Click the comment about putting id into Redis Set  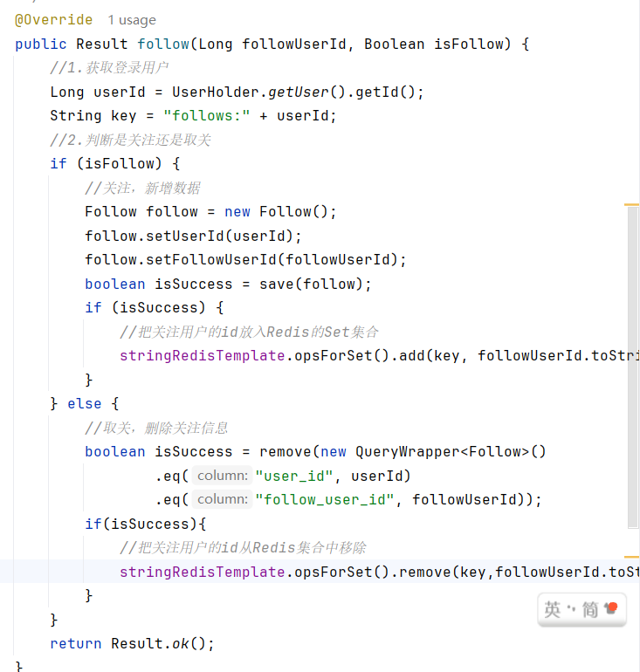click(x=249, y=332)
